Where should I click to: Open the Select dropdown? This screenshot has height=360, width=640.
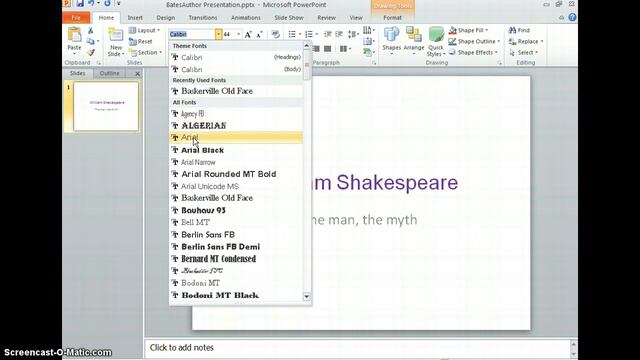point(523,52)
